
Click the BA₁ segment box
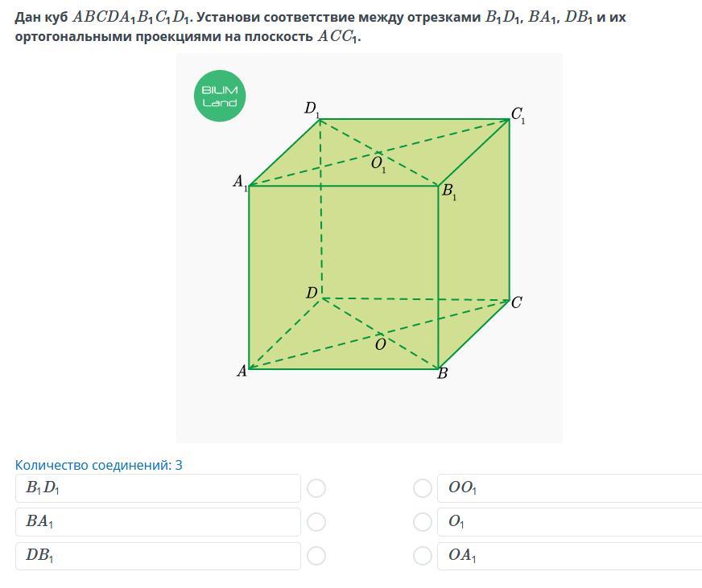[x=158, y=522]
